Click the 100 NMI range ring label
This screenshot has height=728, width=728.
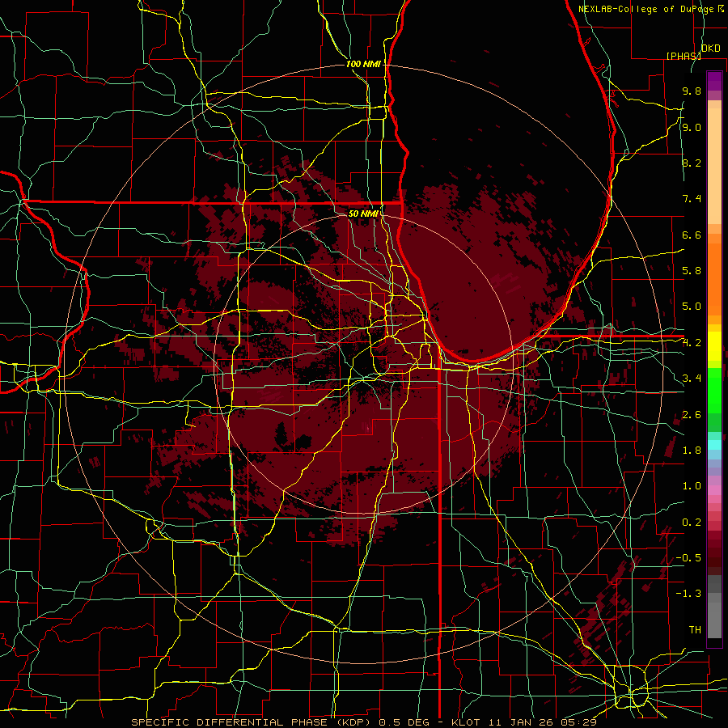pyautogui.click(x=363, y=64)
